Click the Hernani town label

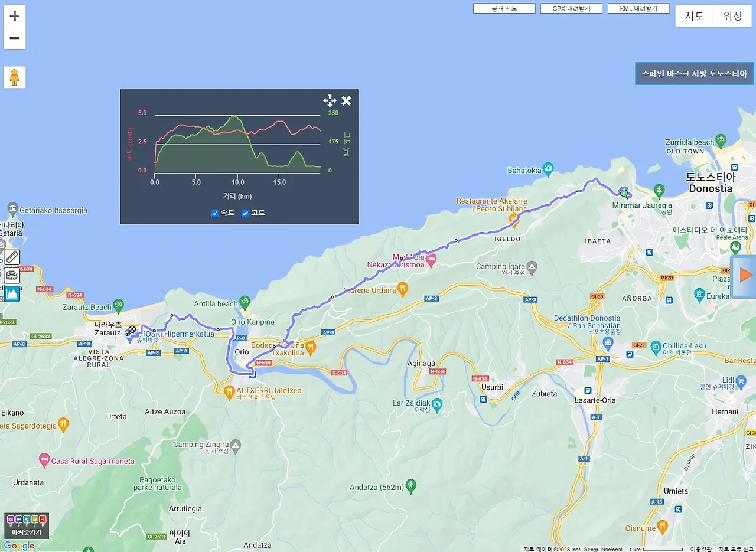click(x=725, y=411)
